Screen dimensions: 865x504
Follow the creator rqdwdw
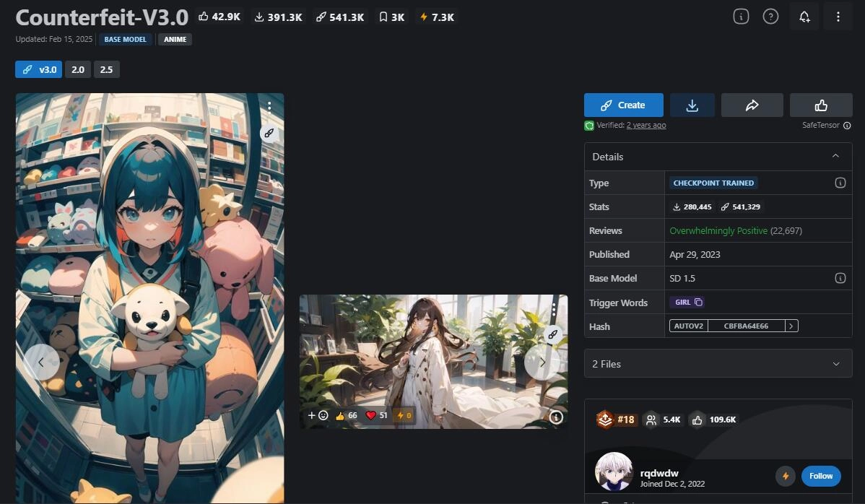click(820, 476)
